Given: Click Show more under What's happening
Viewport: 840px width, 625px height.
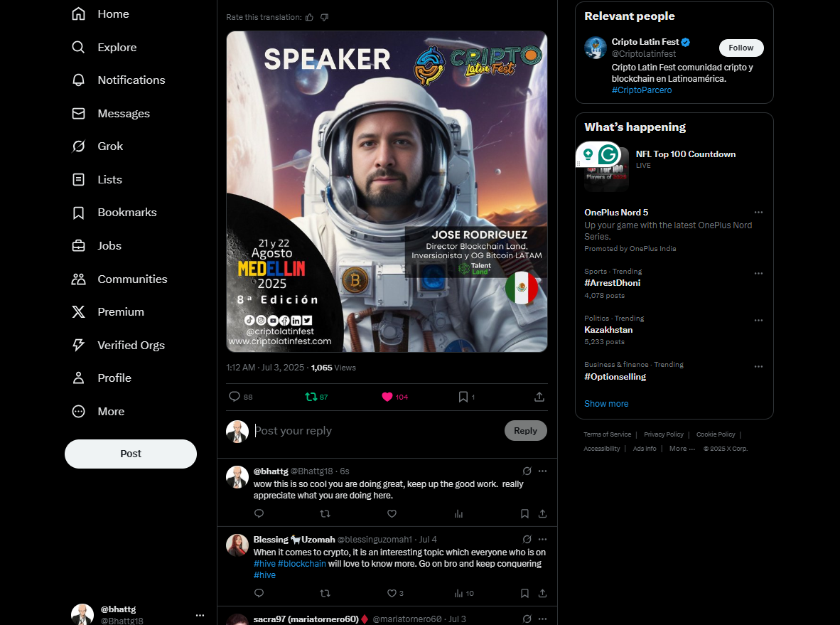Looking at the screenshot, I should coord(606,404).
